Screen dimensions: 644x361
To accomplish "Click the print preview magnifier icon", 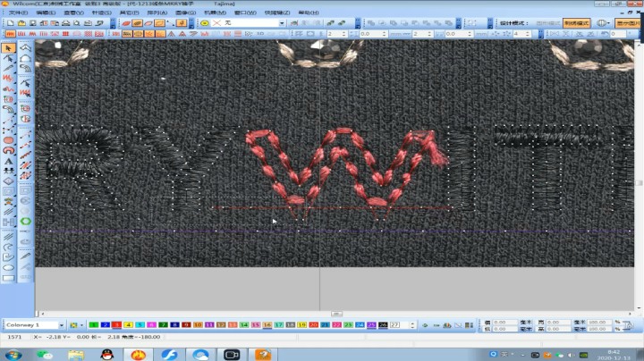I will click(x=77, y=23).
